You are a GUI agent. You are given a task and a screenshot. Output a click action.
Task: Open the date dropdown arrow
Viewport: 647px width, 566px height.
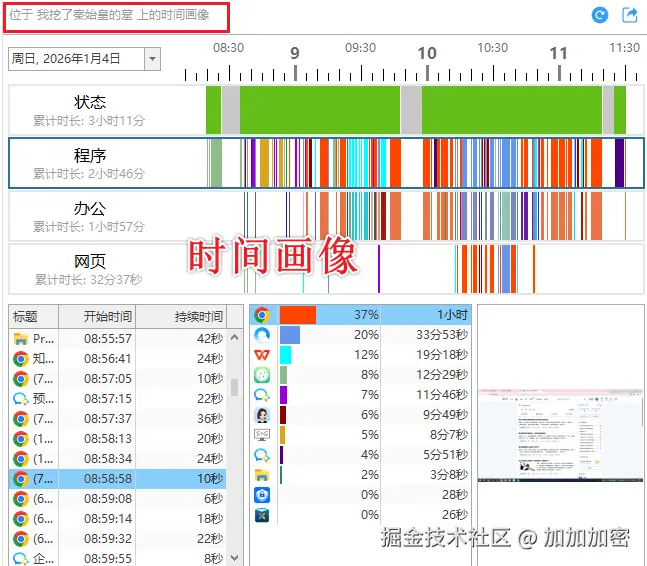(152, 59)
